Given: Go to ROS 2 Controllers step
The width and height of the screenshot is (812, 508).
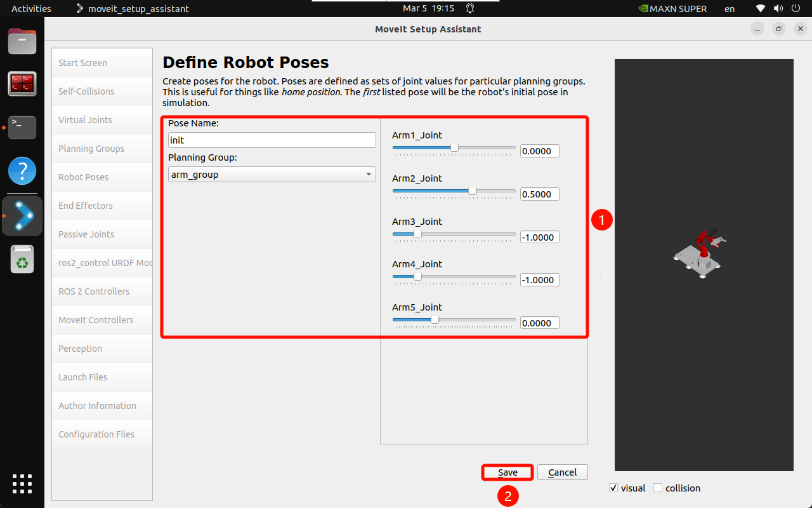Looking at the screenshot, I should point(102,291).
